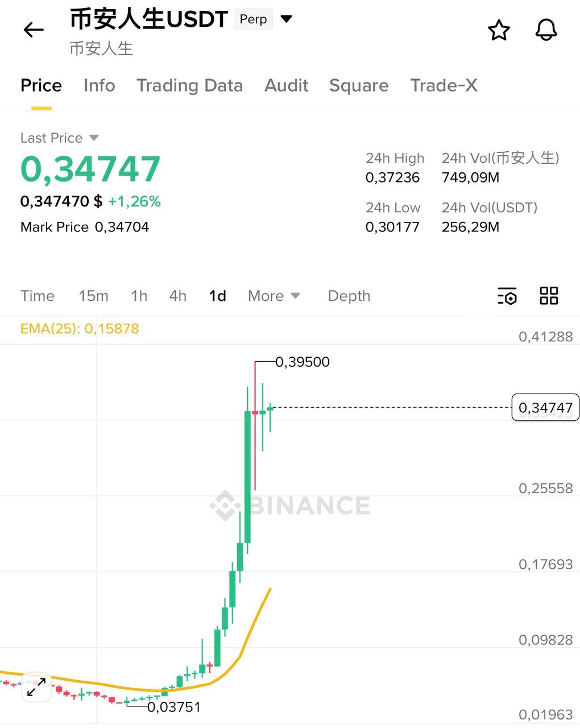Viewport: 580px width, 728px height.
Task: Open the chart layout grid icon
Action: (x=549, y=296)
